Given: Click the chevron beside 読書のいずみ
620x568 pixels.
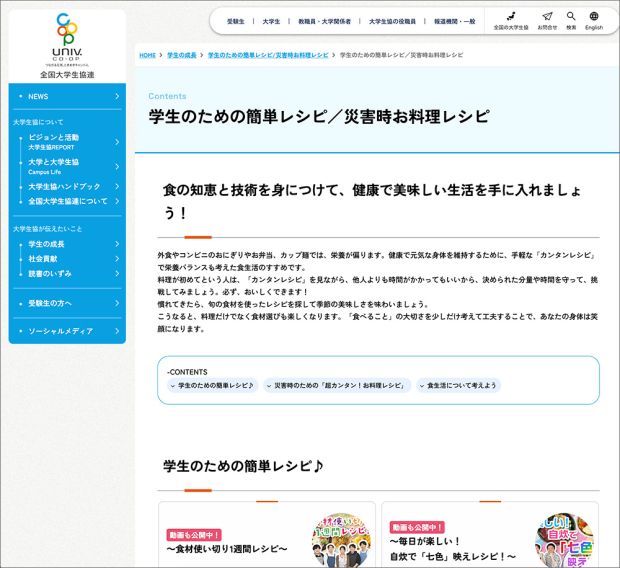Looking at the screenshot, I should point(117,274).
